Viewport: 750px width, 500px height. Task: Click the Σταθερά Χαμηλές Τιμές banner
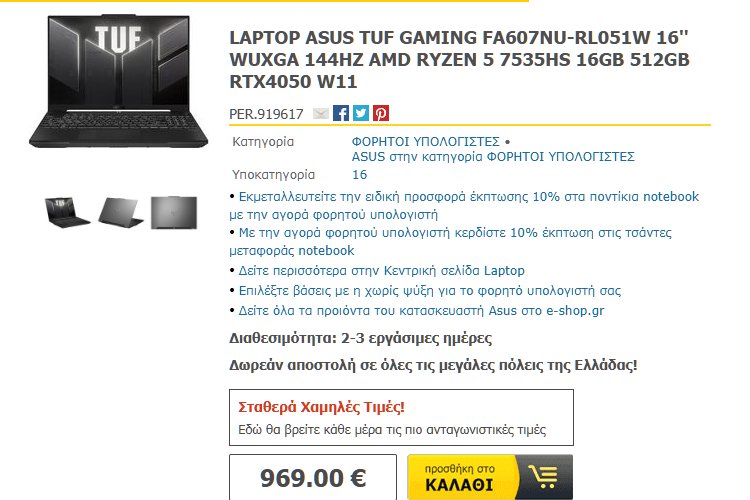[401, 417]
